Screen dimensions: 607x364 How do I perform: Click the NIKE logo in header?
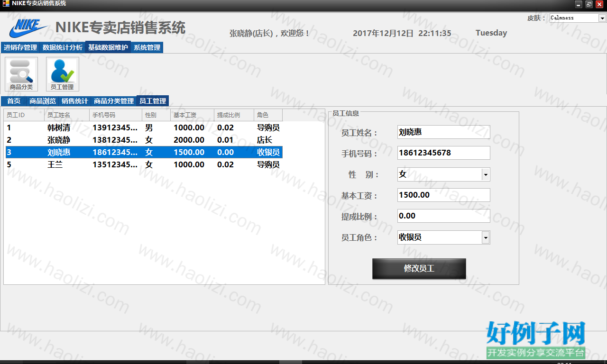pyautogui.click(x=28, y=28)
